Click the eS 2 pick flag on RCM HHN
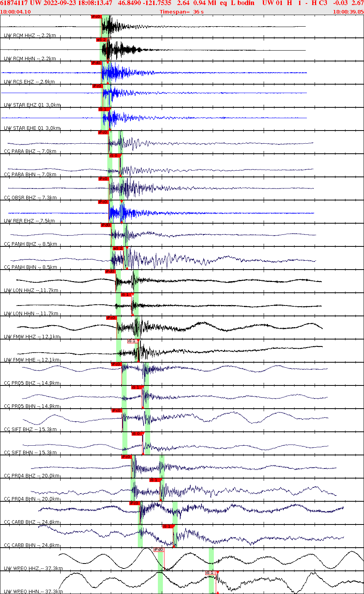Screen dimensions: 364x594 click(x=101, y=39)
